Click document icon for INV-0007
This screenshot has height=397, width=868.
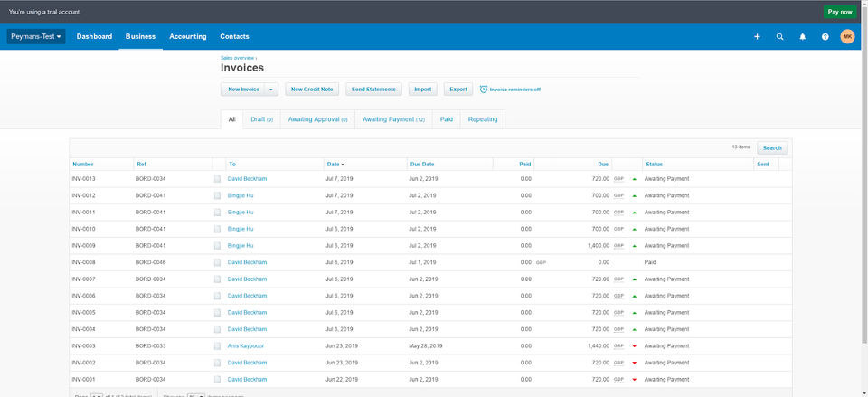pyautogui.click(x=218, y=279)
